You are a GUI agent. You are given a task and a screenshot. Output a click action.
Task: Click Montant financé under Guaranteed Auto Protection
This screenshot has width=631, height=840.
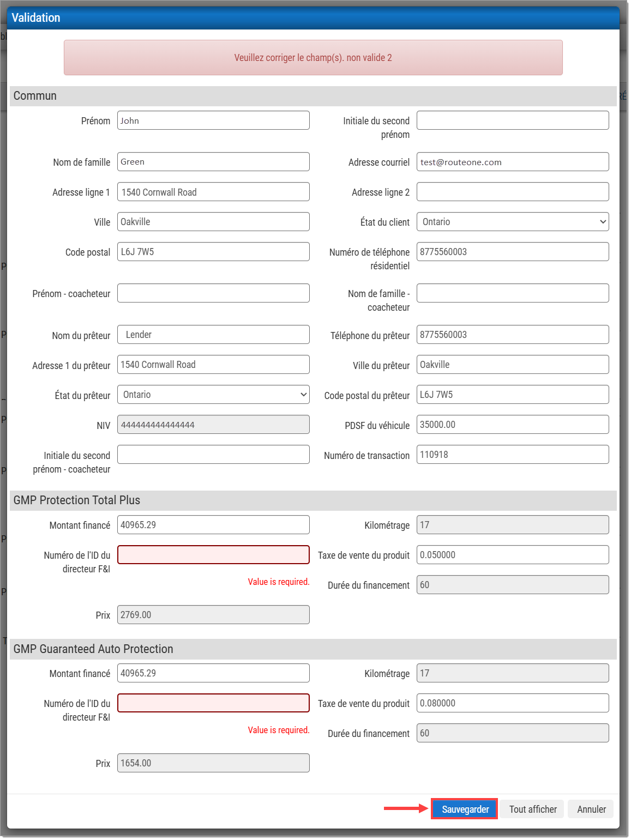213,673
